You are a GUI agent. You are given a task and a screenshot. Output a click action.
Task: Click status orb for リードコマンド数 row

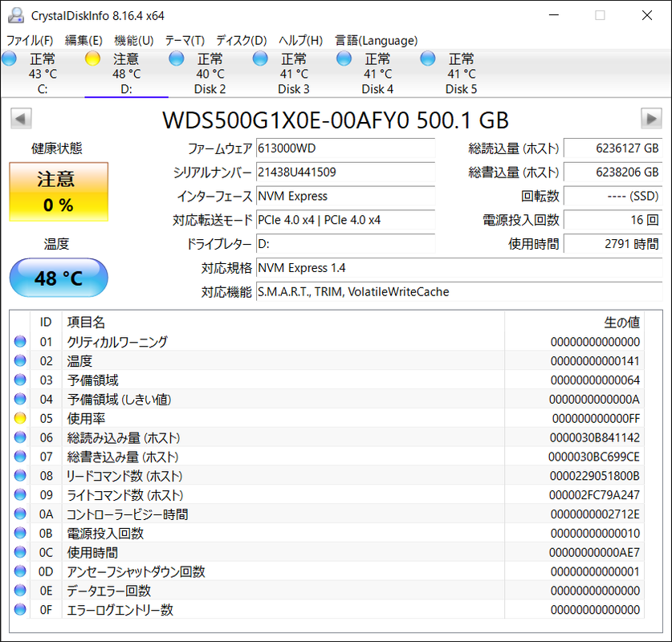click(x=20, y=475)
